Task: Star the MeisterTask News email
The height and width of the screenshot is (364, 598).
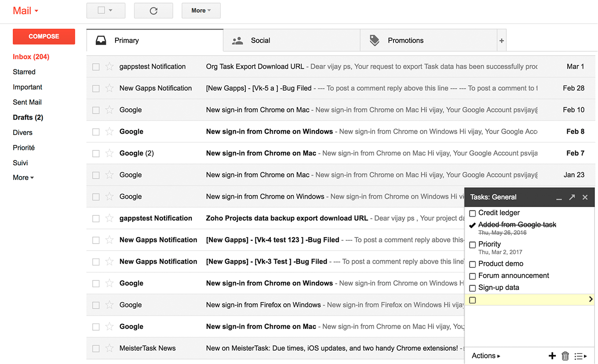Action: 109,348
